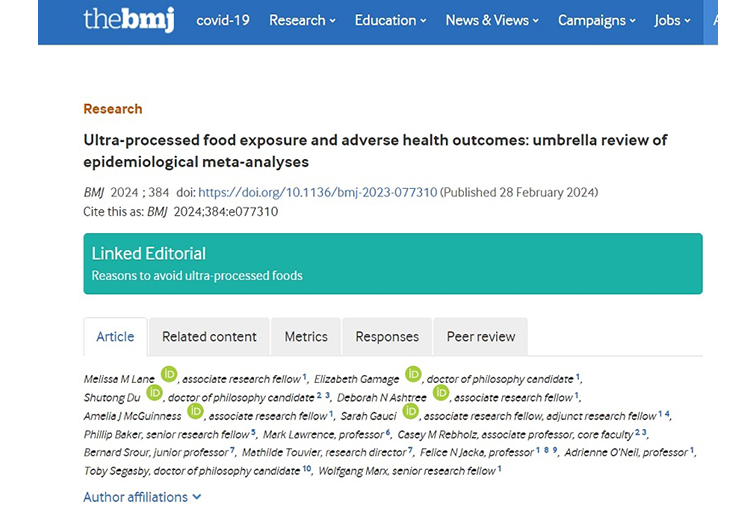This screenshot has width=756, height=513.
Task: Switch to the Related content tab
Action: [209, 337]
